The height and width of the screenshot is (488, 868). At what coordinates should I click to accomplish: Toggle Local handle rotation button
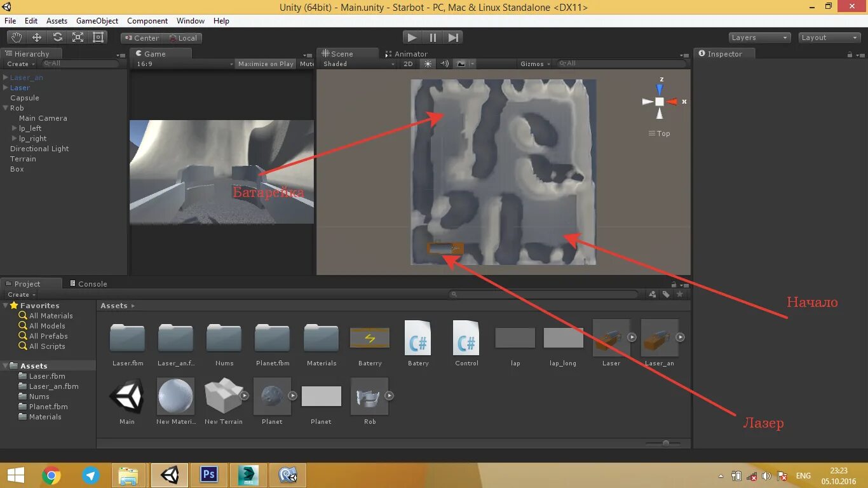point(183,38)
